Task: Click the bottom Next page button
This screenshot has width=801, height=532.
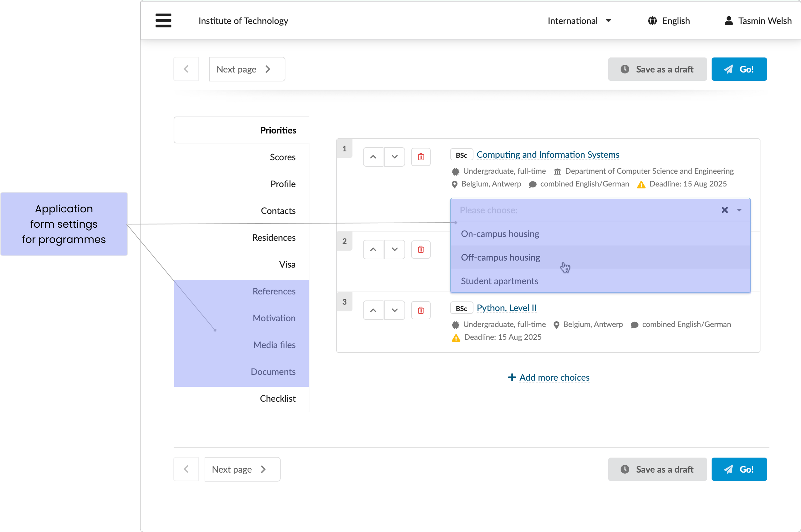Action: click(x=242, y=469)
